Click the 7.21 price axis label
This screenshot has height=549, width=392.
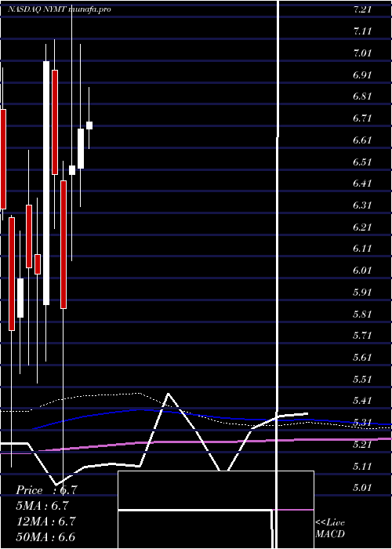[x=362, y=9]
